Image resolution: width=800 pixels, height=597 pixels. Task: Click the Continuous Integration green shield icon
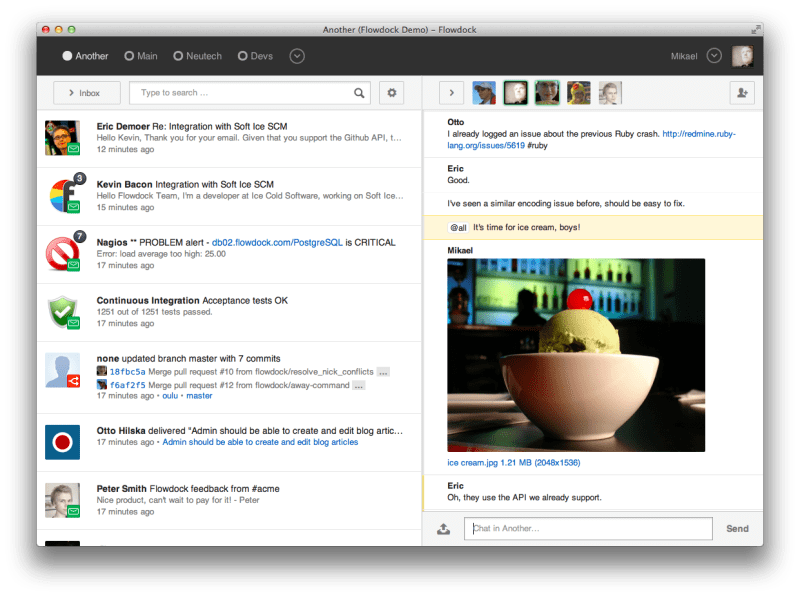coord(62,311)
